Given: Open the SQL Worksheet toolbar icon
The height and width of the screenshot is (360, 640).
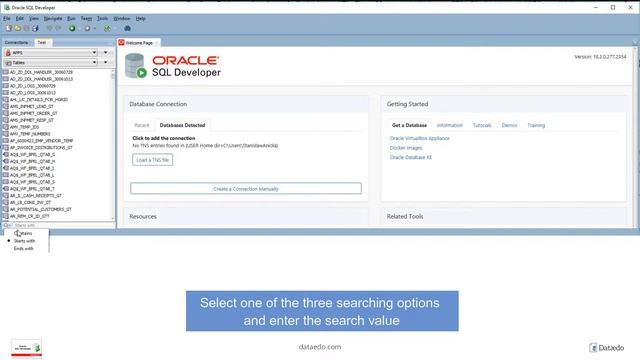Looking at the screenshot, I should pyautogui.click(x=107, y=28).
